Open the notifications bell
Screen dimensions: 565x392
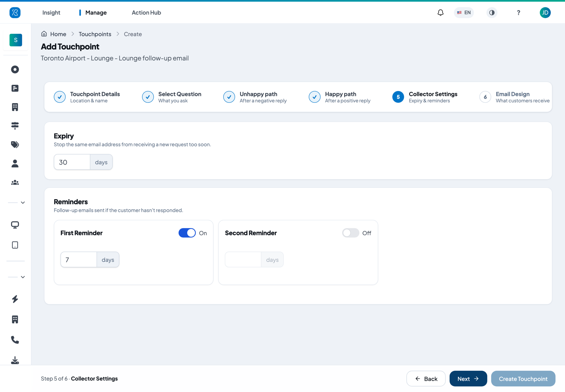coord(441,13)
